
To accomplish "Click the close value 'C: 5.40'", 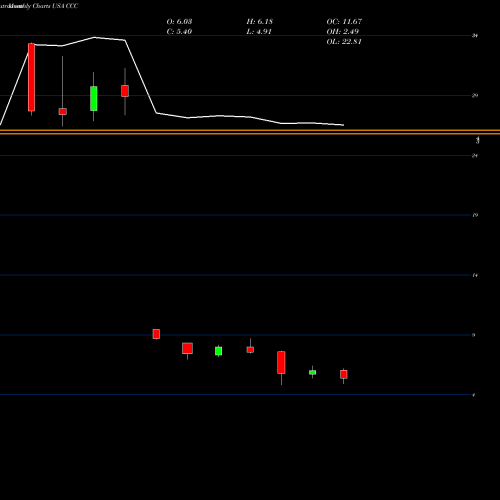I will coord(179,32).
